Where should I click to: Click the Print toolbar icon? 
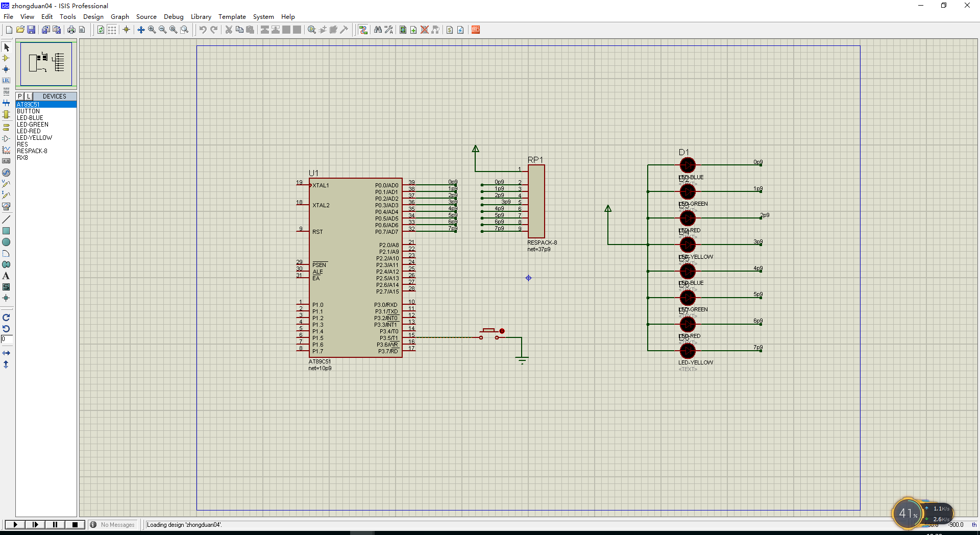click(71, 30)
